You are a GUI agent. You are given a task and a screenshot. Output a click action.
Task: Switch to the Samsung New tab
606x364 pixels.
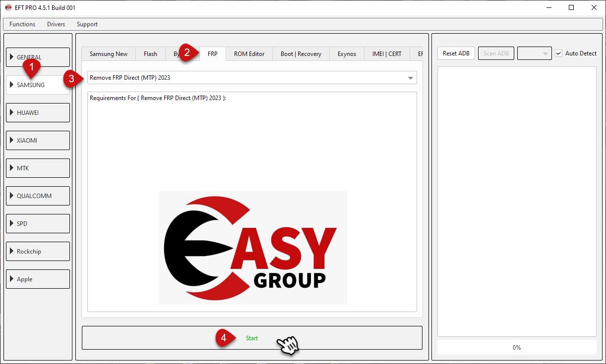tap(109, 54)
